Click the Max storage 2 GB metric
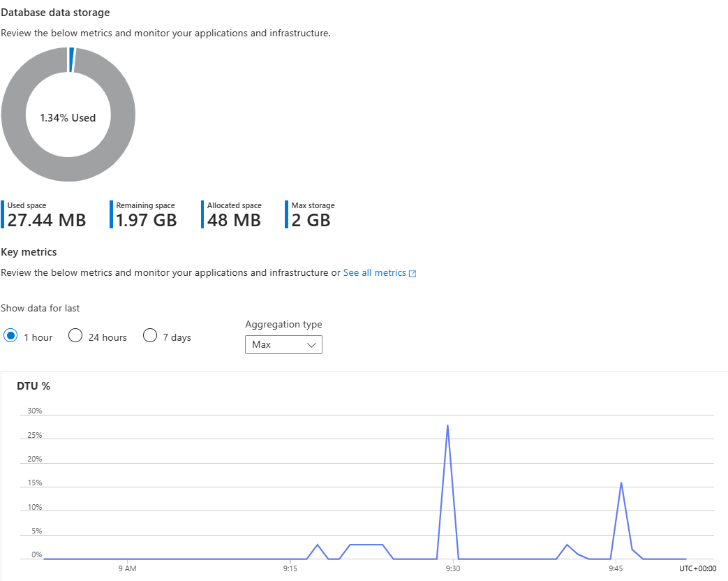 pyautogui.click(x=311, y=215)
